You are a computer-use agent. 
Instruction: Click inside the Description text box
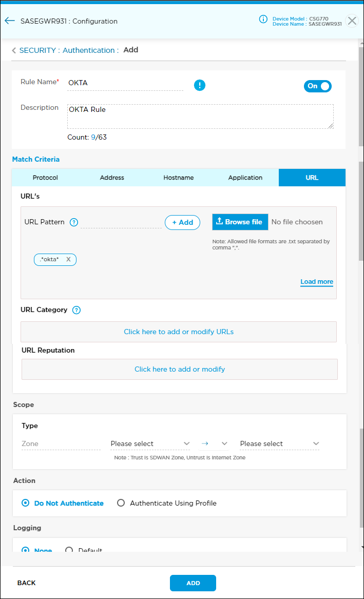[200, 115]
